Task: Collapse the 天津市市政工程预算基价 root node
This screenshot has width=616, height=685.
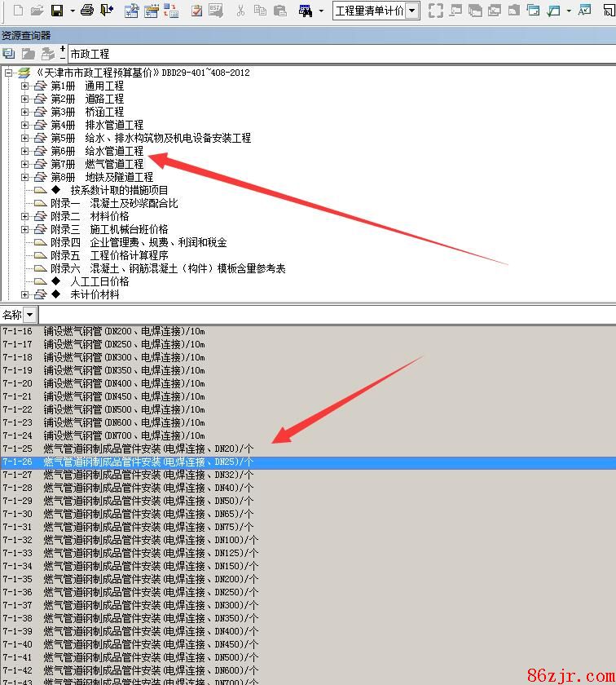Action: pos(9,73)
